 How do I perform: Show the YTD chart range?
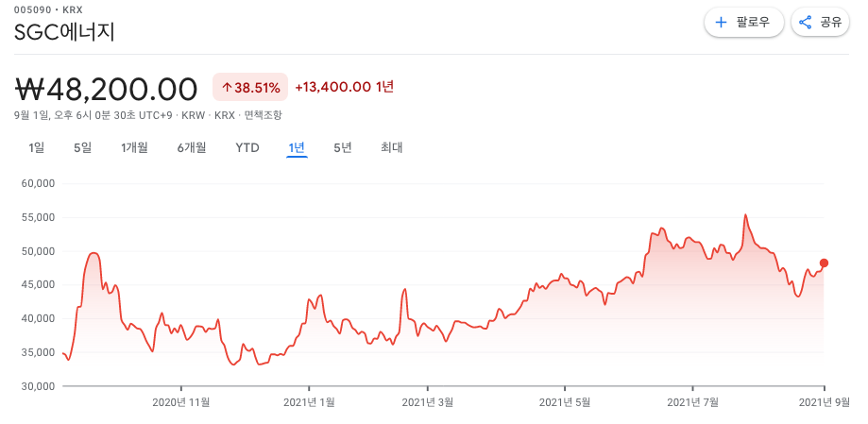pos(247,148)
